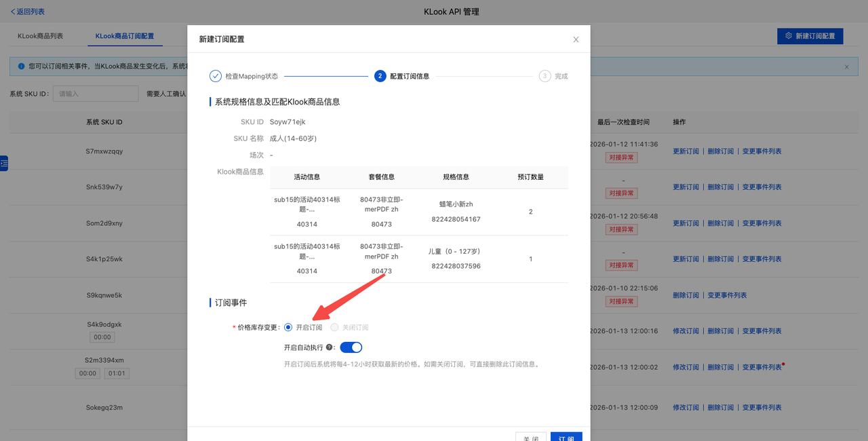Viewport: 868px width, 441px height.
Task: Turn off the 开启自动执行 toggle
Action: [351, 347]
